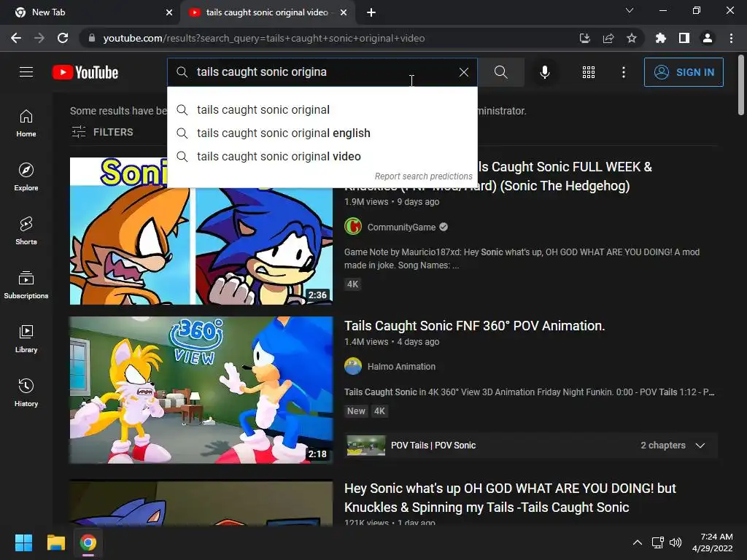
Task: Open the Chrome profile menu
Action: (x=708, y=38)
